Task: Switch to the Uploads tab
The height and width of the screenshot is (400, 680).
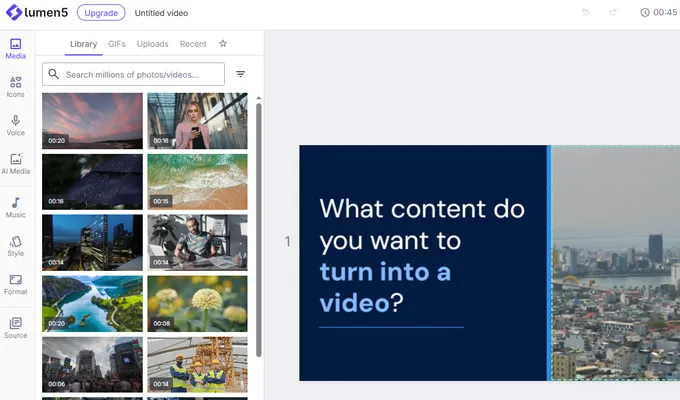Action: 153,44
